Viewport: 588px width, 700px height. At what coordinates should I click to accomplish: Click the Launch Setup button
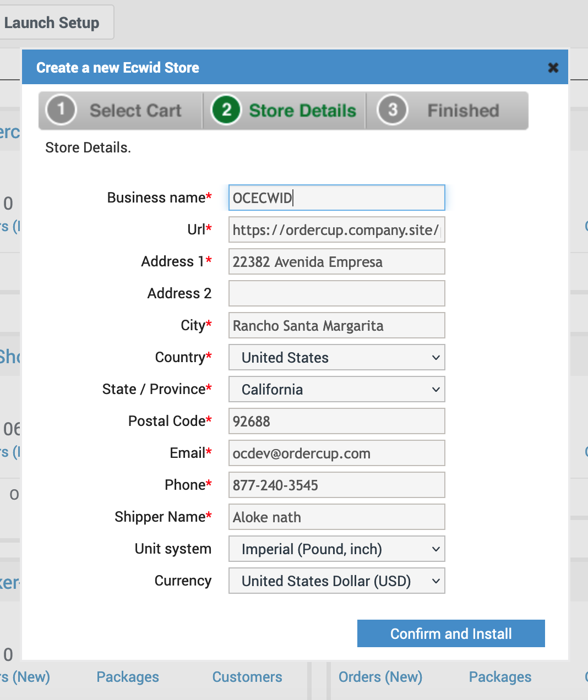click(54, 23)
